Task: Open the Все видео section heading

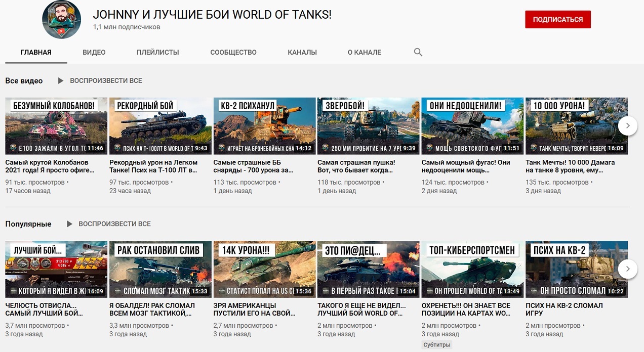Action: pyautogui.click(x=24, y=80)
